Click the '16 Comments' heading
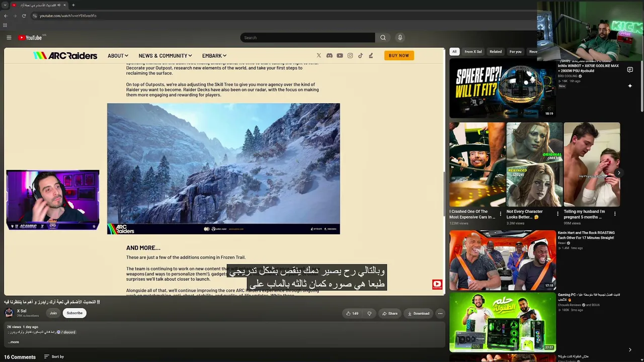 click(x=20, y=357)
